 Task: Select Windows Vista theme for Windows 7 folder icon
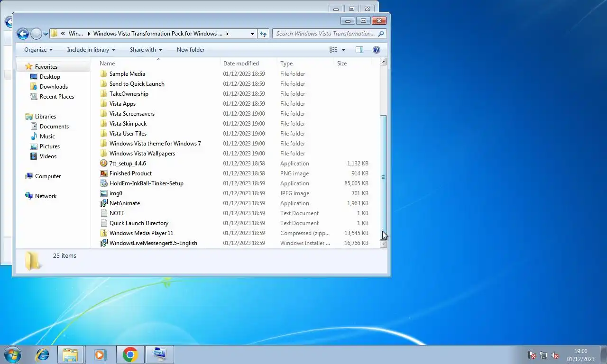104,144
